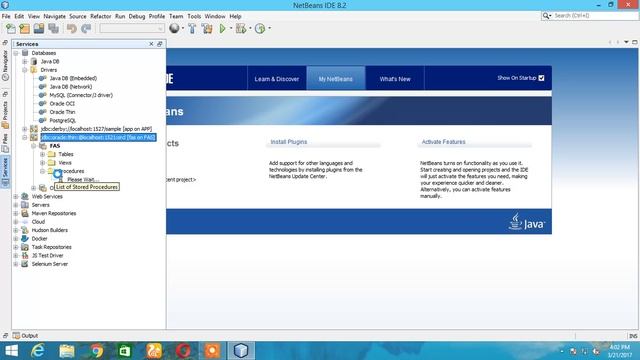Screen dimensions: 640x360
Task: Expand the jdbc:derby sample connection node
Action: pos(25,129)
